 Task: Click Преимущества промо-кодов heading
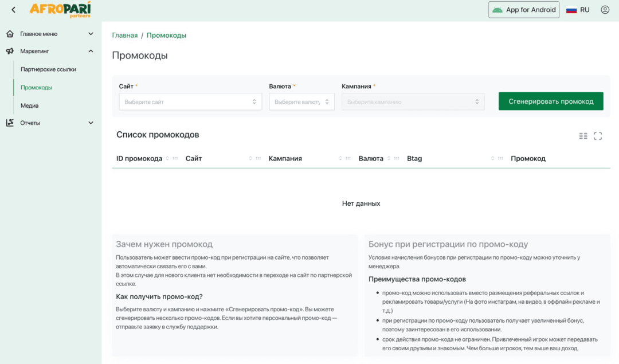tap(417, 279)
